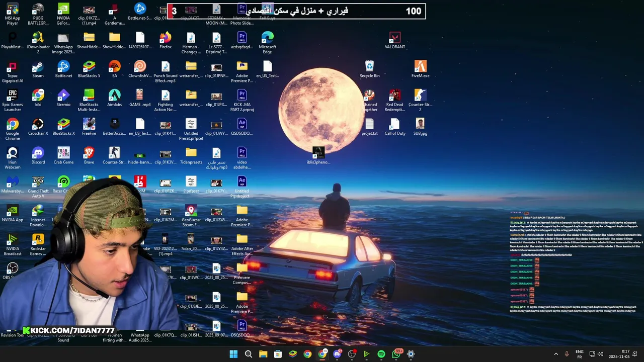
Task: Open the Topaz Gigapixel AI shortcut
Action: coord(13,72)
